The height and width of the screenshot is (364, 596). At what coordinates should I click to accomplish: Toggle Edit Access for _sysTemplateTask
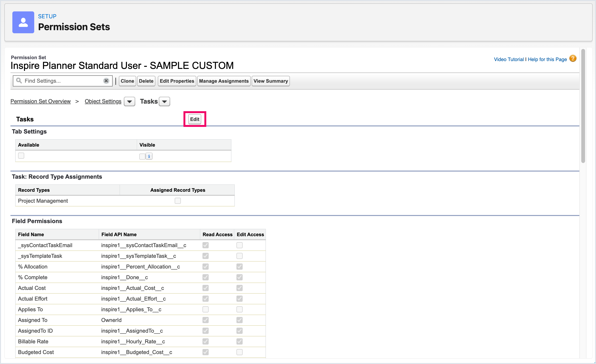[240, 256]
